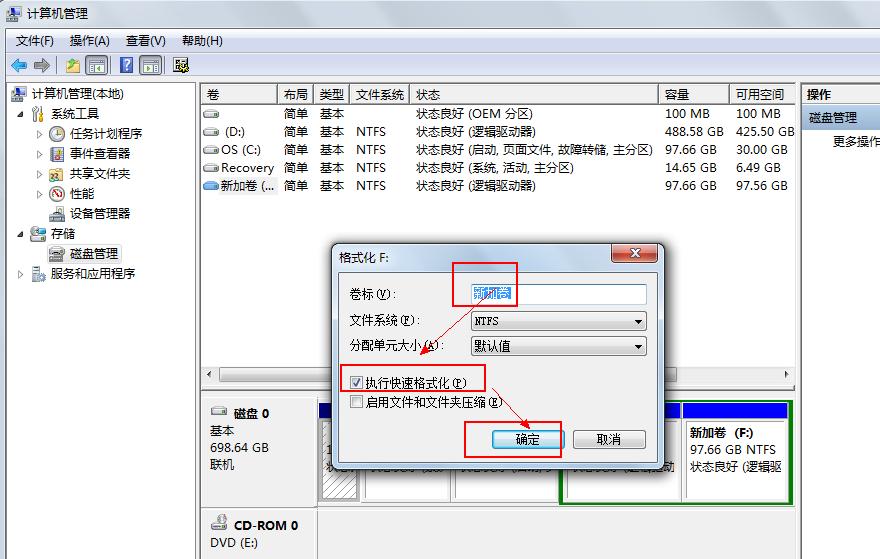Confirm format with 确定 button
Image resolution: width=880 pixels, height=559 pixels.
[x=528, y=439]
